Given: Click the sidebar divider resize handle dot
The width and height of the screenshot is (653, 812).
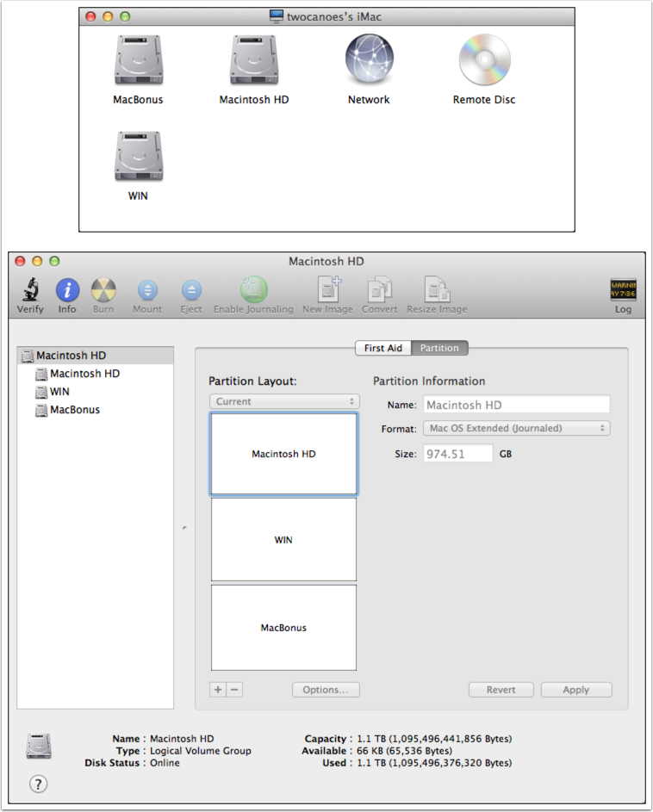Looking at the screenshot, I should 184,528.
